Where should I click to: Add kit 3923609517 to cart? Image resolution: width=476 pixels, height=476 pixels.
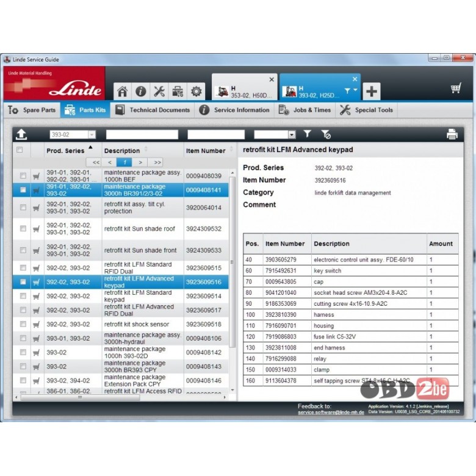36,310
